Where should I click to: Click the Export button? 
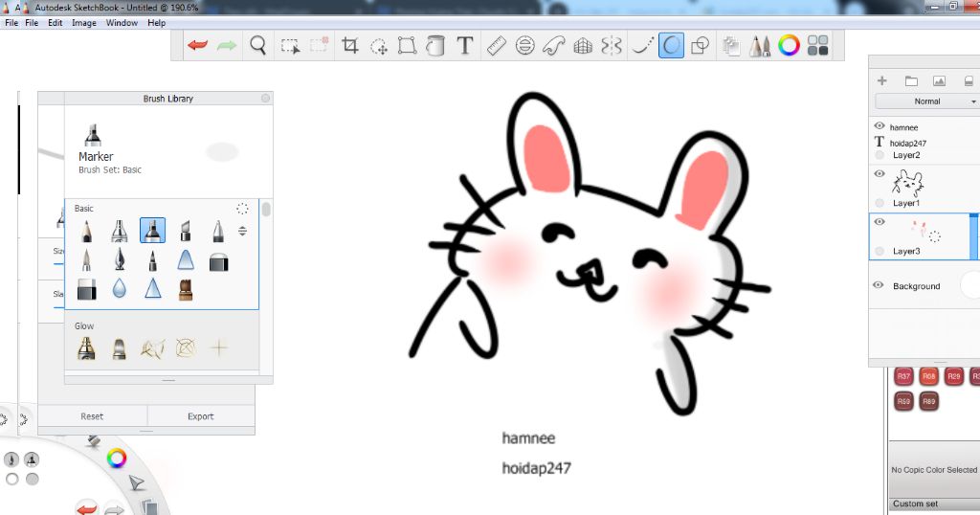pos(201,416)
